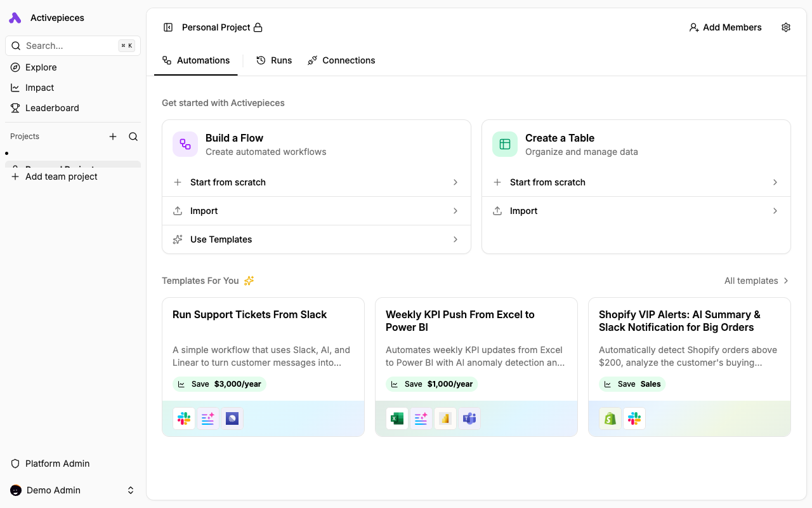The width and height of the screenshot is (812, 508).
Task: Click the Save $3,000/year badge
Action: 219,384
